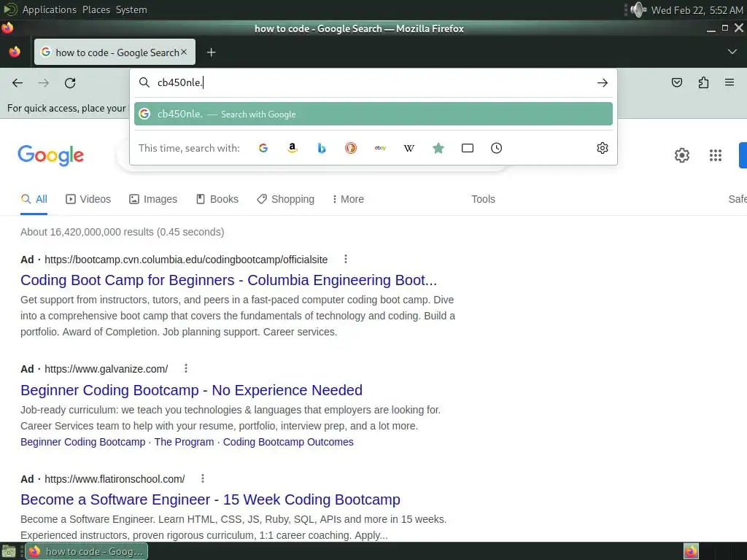The width and height of the screenshot is (747, 560).
Task: Open Google quick settings gear
Action: (x=682, y=155)
